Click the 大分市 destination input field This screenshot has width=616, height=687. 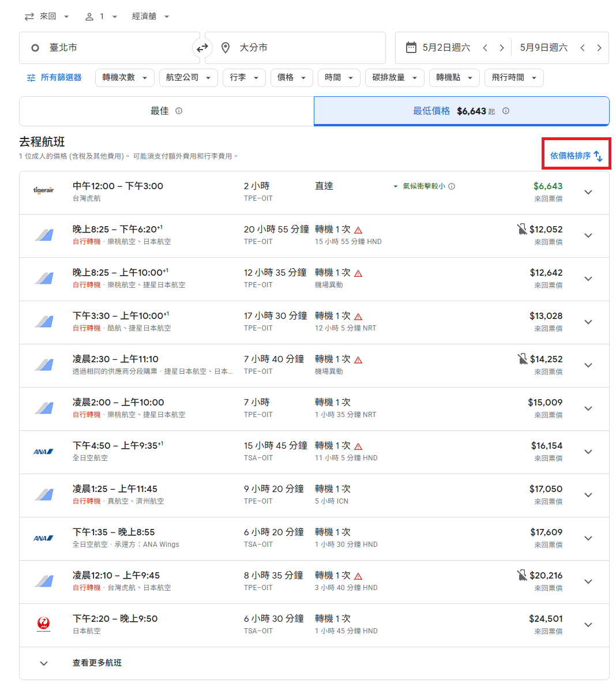tap(288, 48)
